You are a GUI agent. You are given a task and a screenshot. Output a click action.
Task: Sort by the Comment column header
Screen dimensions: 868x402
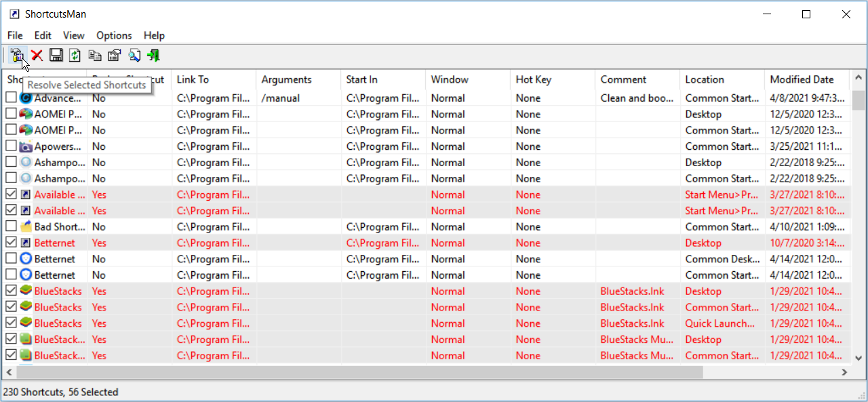pyautogui.click(x=637, y=79)
